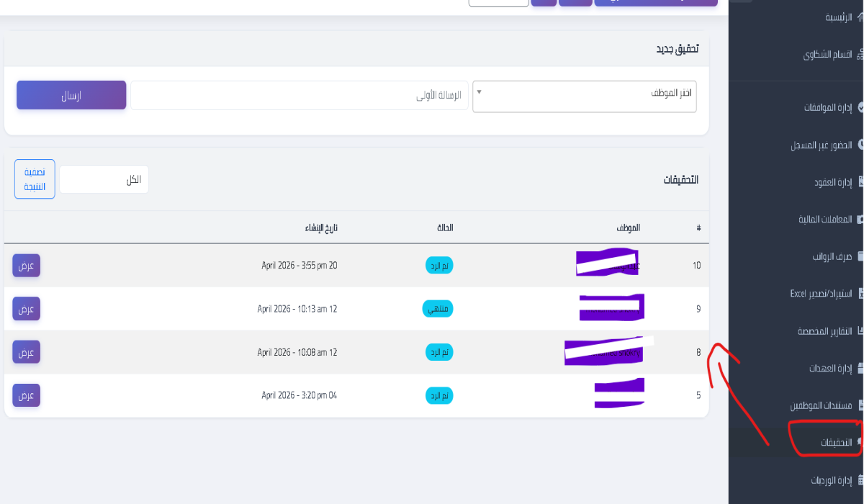
Task: Click the إرسال send button
Action: [71, 94]
